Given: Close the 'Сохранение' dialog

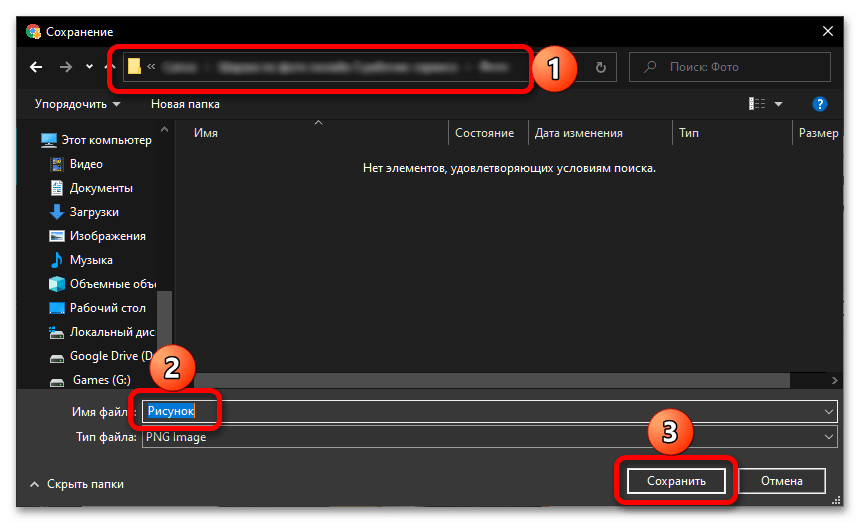Looking at the screenshot, I should coord(828,31).
